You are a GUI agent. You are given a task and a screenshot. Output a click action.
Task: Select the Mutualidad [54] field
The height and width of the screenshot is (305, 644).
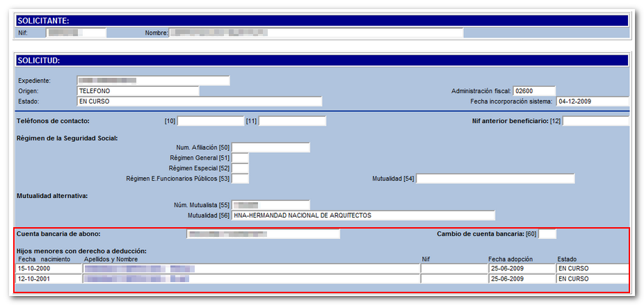495,179
